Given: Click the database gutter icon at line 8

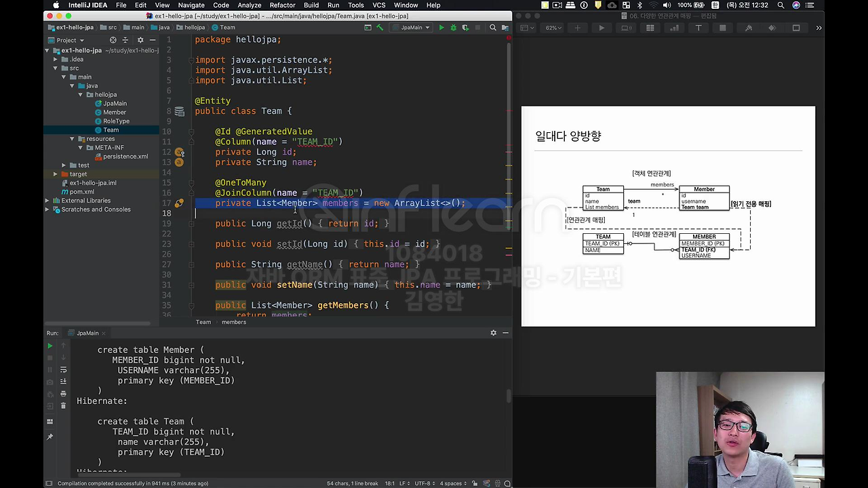Looking at the screenshot, I should pyautogui.click(x=179, y=111).
